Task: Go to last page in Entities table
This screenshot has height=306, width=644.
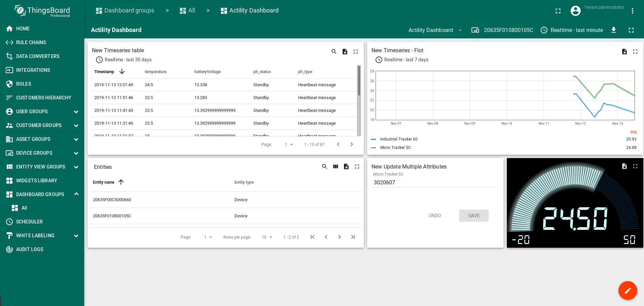Action: [x=353, y=237]
